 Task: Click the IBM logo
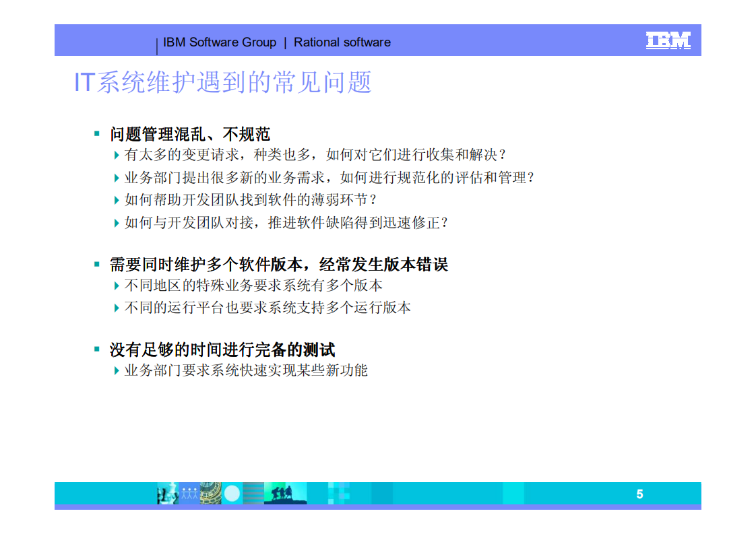coord(669,40)
